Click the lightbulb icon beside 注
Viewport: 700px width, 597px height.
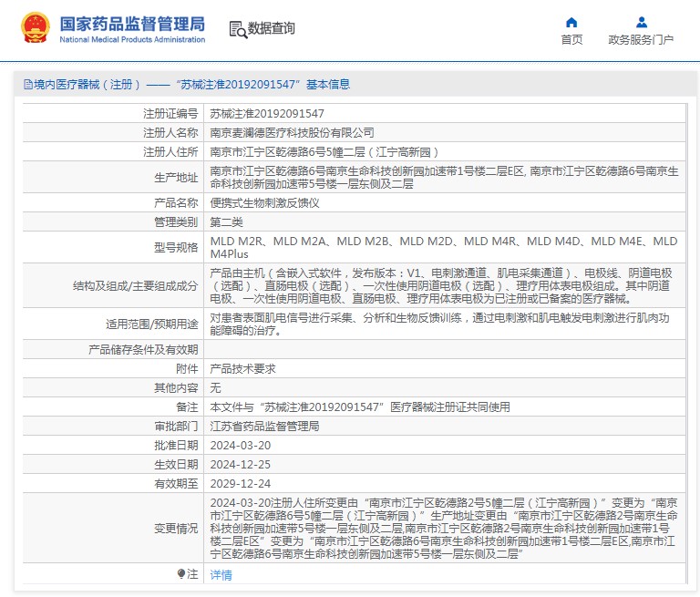180,574
